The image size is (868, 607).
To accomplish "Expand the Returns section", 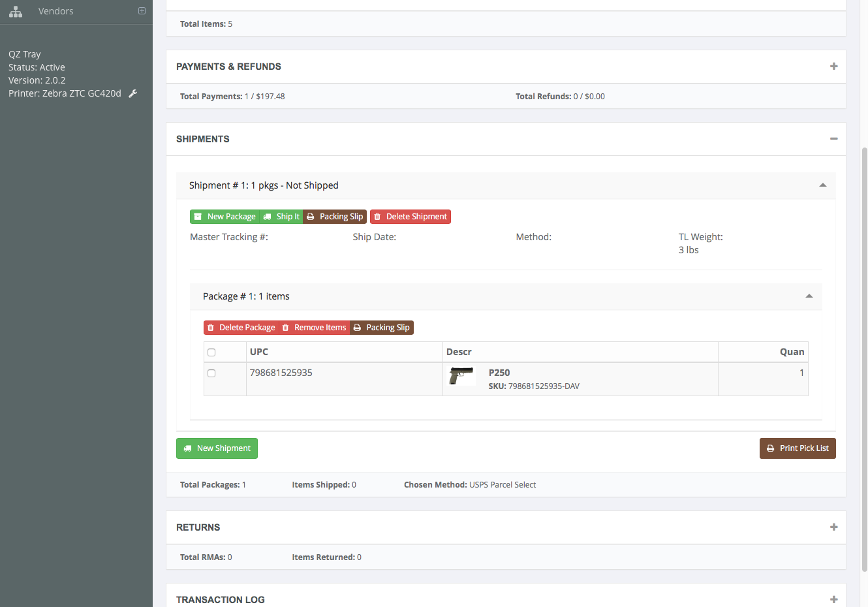I will pyautogui.click(x=833, y=527).
